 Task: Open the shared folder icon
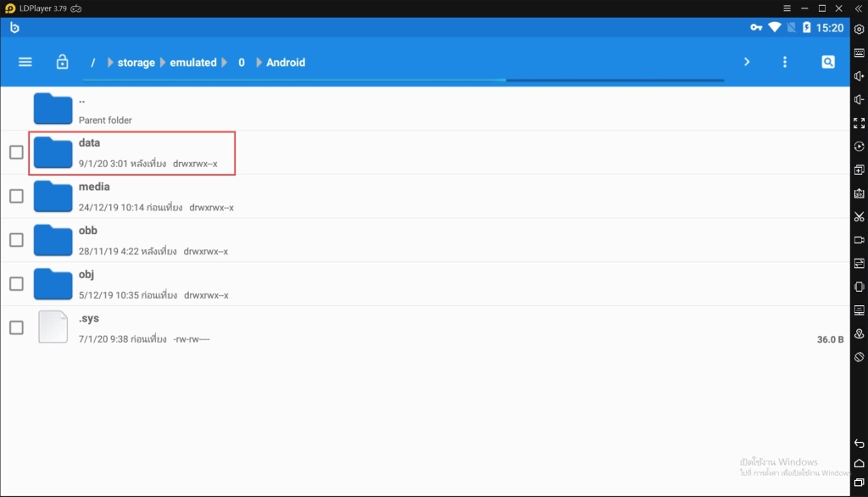(x=860, y=310)
